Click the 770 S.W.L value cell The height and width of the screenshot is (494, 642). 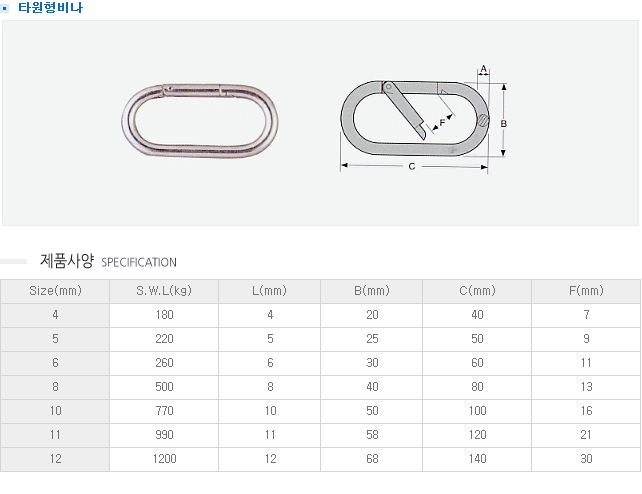click(164, 411)
